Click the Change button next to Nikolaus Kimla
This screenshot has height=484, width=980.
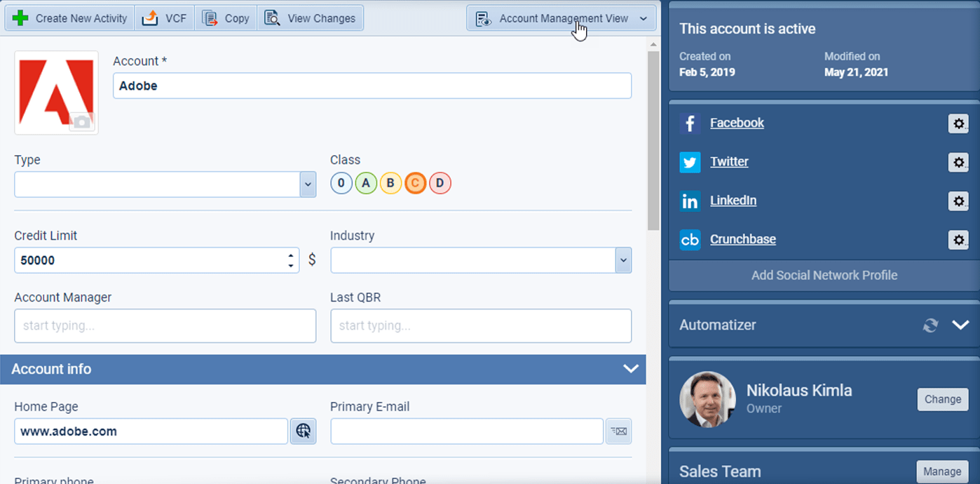click(942, 399)
